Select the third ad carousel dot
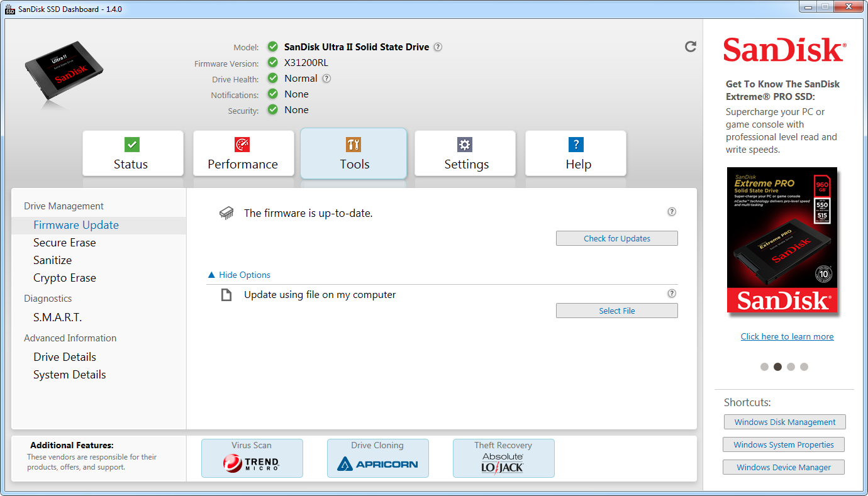 [x=791, y=366]
